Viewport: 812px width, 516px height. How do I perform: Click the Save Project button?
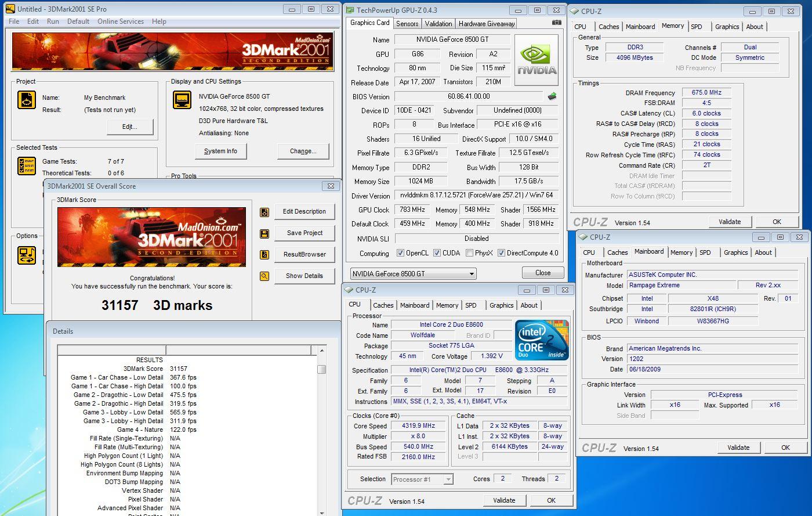(x=304, y=233)
